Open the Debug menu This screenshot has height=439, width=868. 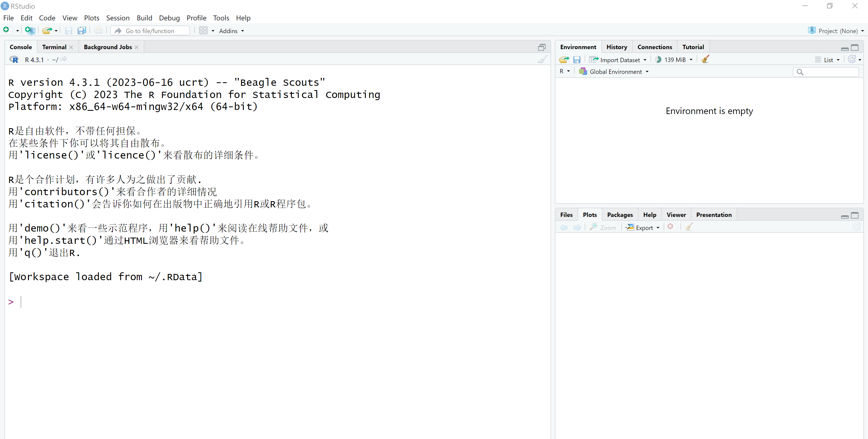point(169,18)
